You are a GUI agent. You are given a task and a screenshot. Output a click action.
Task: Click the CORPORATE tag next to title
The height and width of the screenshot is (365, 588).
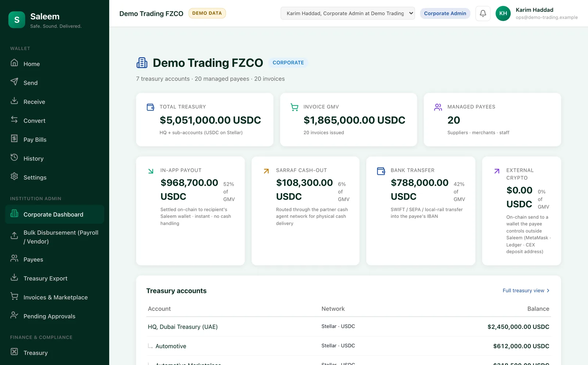point(288,63)
